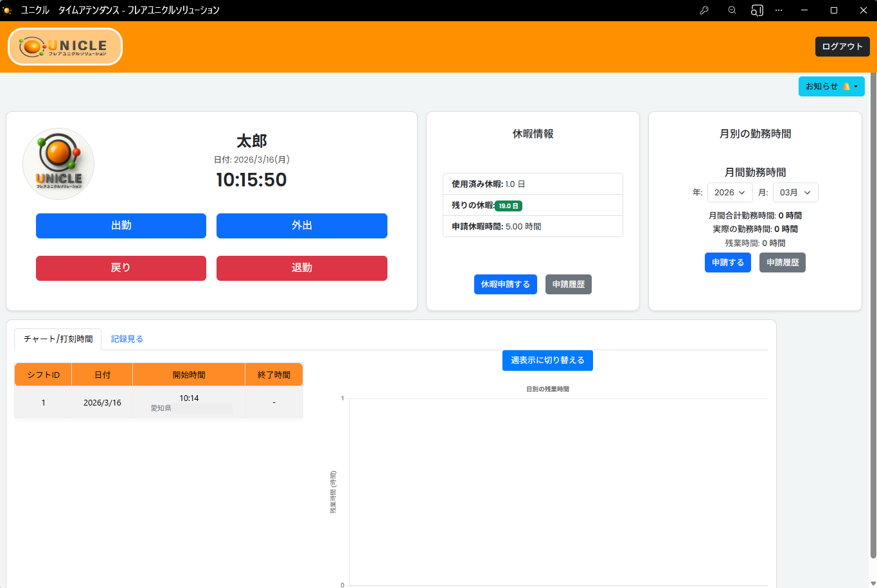The width and height of the screenshot is (877, 588).
Task: Click the UNICLE logo in the header
Action: pos(64,46)
